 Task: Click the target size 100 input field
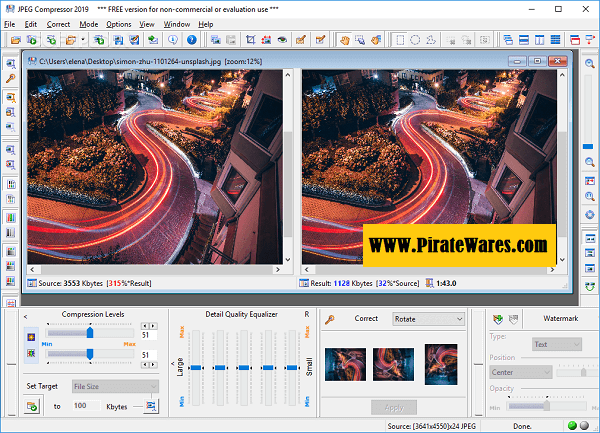pos(86,406)
